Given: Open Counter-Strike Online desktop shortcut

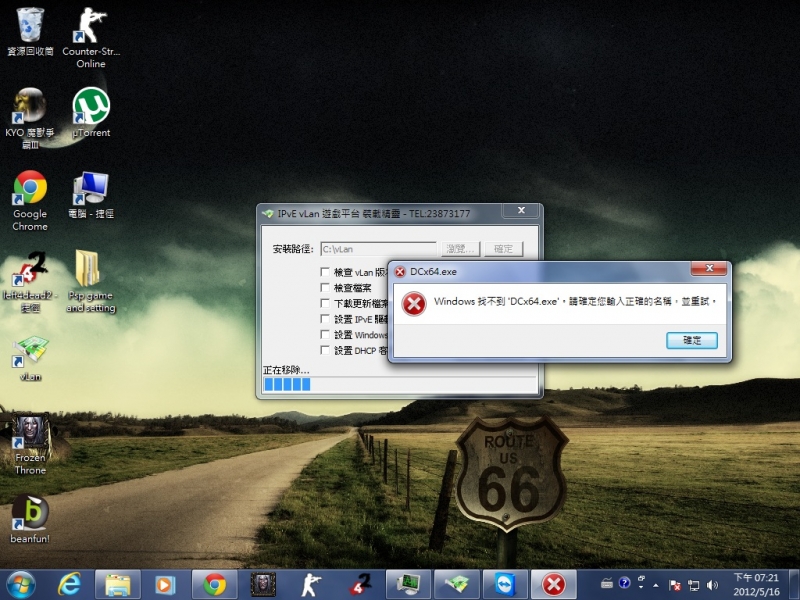Looking at the screenshot, I should click(91, 37).
